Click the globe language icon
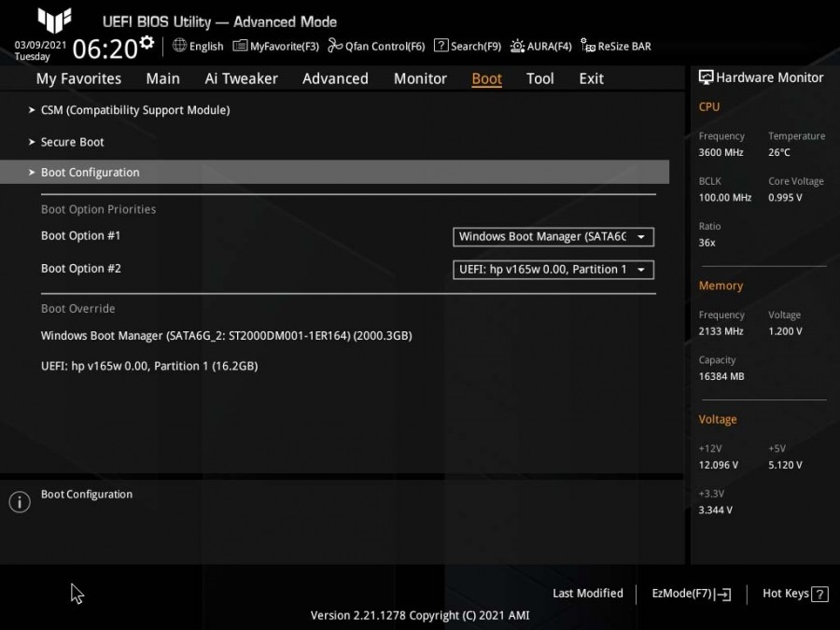Viewport: 840px width, 630px height. click(x=179, y=46)
